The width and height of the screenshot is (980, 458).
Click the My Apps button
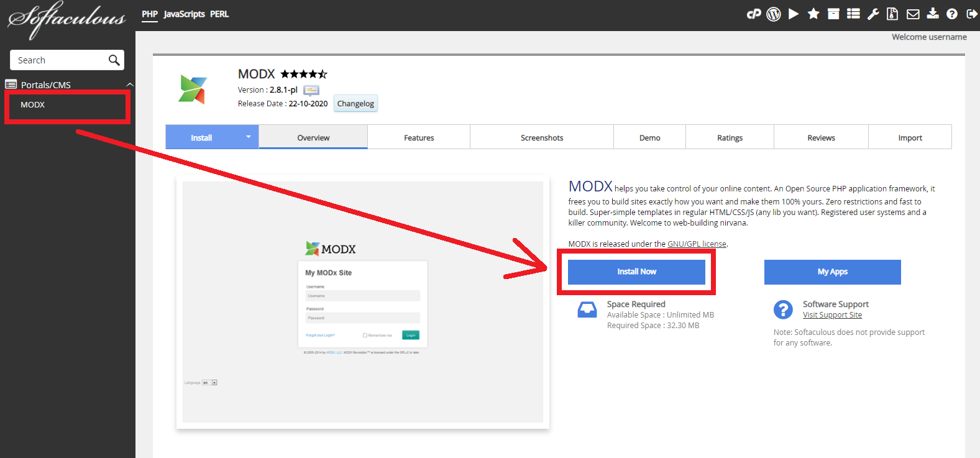click(833, 272)
